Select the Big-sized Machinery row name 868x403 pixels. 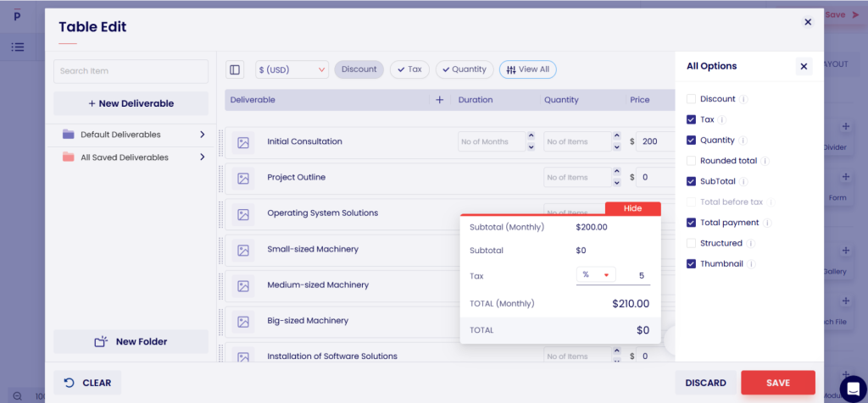(308, 321)
